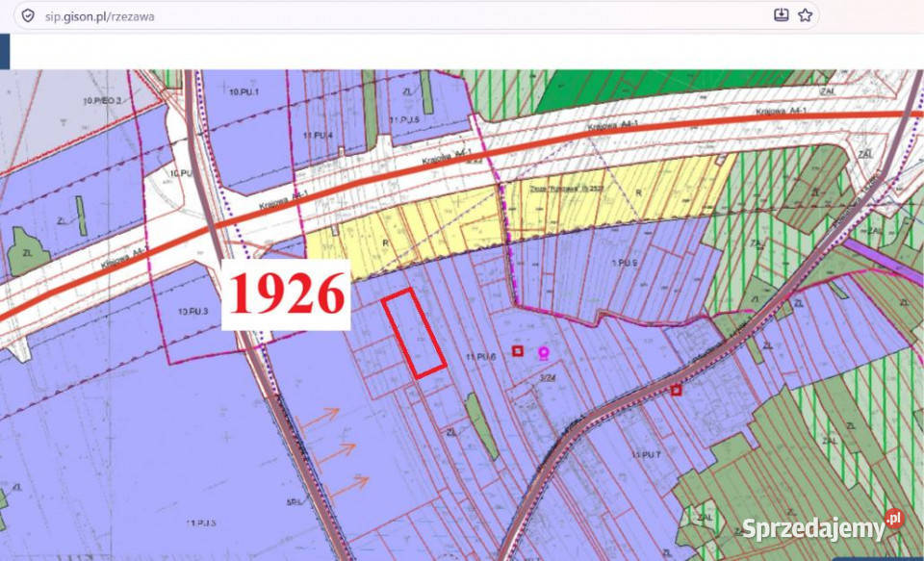Click the site security shield icon
924x561 pixels.
(x=28, y=15)
